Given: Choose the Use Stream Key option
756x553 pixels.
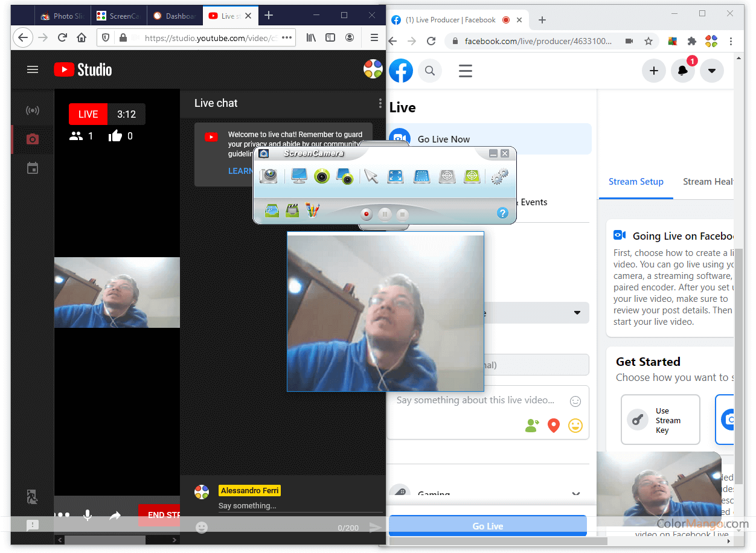Looking at the screenshot, I should click(660, 420).
